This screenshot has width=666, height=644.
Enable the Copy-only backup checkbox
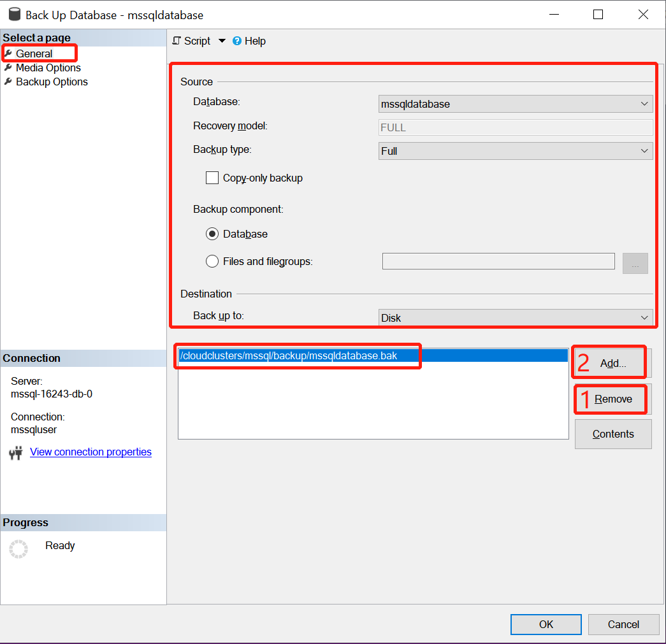coord(212,178)
